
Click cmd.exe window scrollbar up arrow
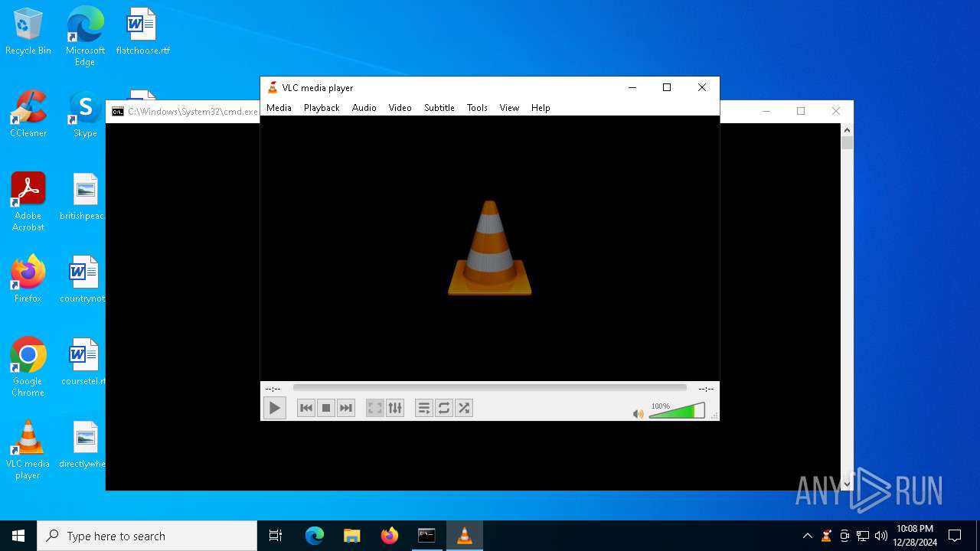(847, 130)
